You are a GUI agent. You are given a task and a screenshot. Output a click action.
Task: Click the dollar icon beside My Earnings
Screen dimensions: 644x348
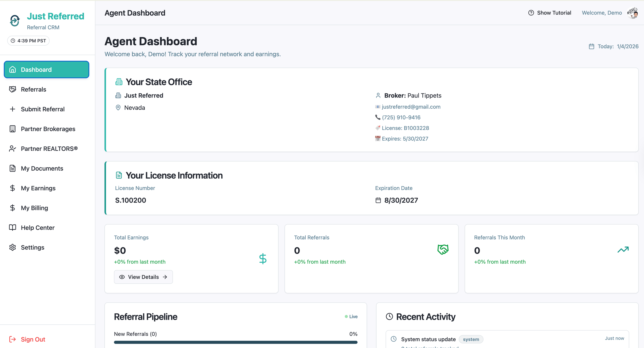pyautogui.click(x=13, y=188)
